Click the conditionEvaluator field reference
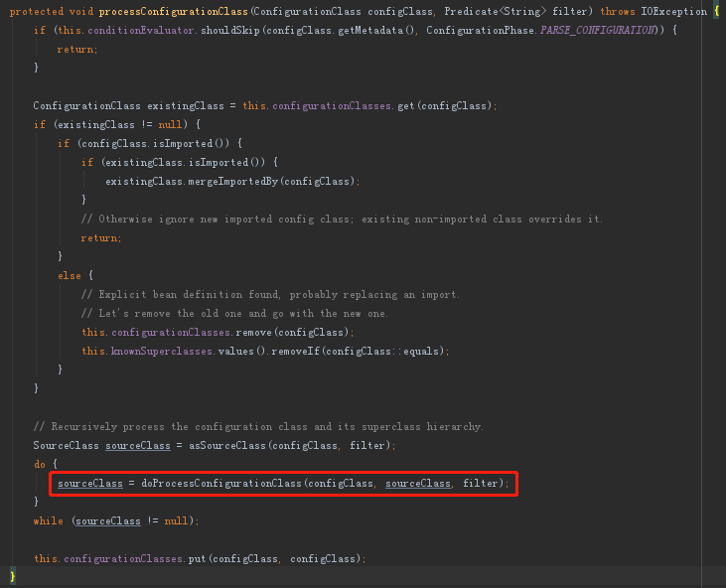Viewport: 726px width, 588px height. click(x=140, y=30)
